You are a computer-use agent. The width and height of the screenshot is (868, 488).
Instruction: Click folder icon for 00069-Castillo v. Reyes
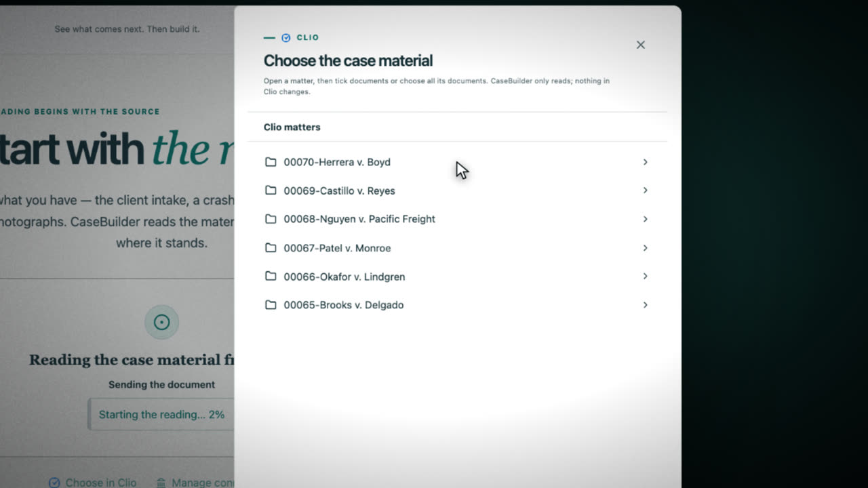[271, 190]
